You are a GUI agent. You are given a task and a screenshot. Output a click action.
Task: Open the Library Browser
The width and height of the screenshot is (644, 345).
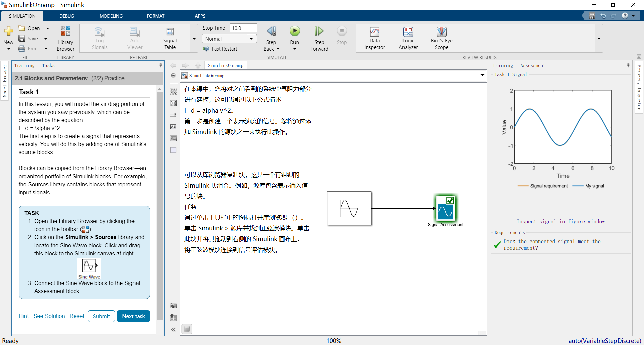coord(65,38)
